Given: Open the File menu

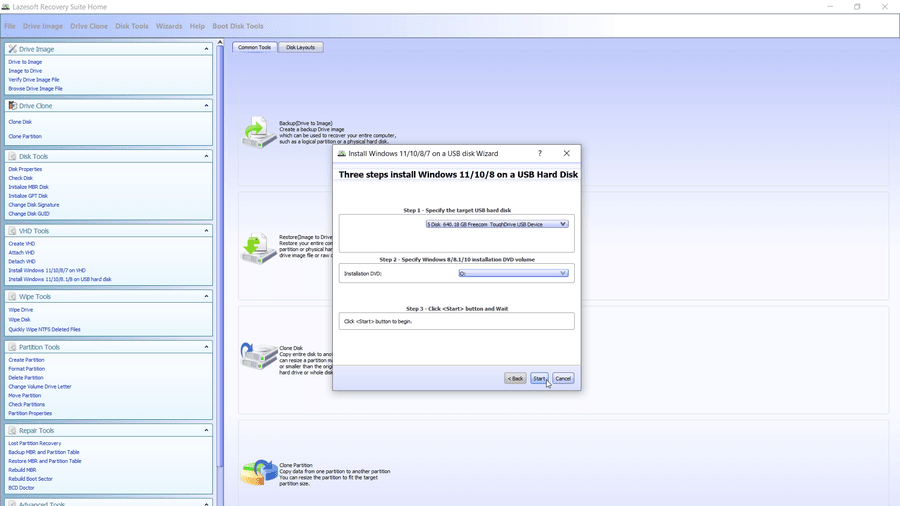Looking at the screenshot, I should (10, 26).
